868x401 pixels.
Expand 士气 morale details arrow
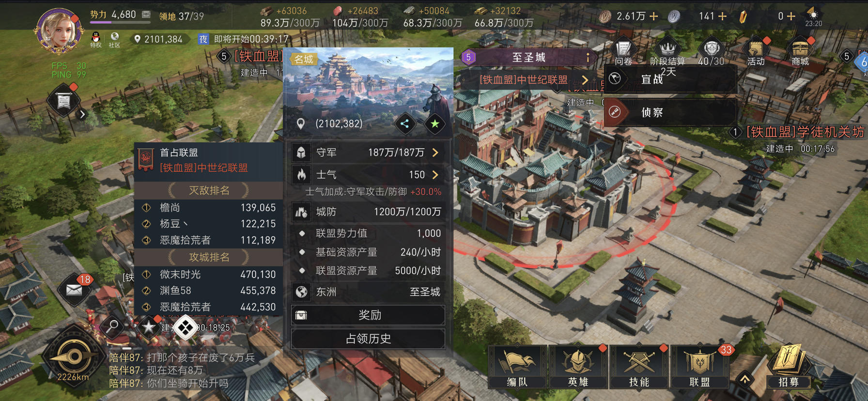point(435,175)
